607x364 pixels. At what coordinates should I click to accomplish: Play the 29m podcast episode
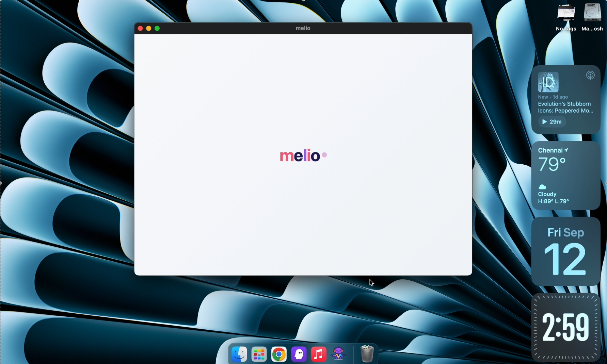coord(552,122)
